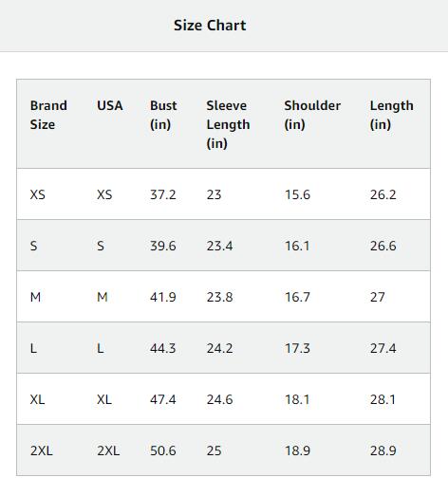448x496 pixels.
Task: Click the XL brand size cell
Action: pos(37,399)
